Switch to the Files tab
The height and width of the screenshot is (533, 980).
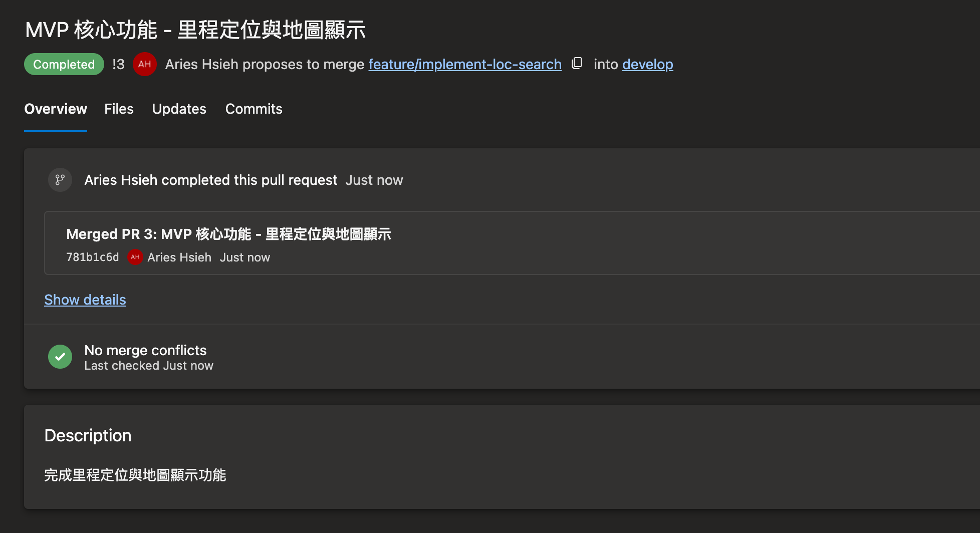click(119, 109)
